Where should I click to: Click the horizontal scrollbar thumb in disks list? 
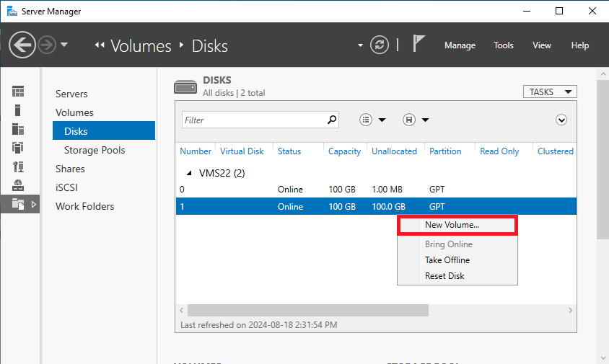[308, 311]
